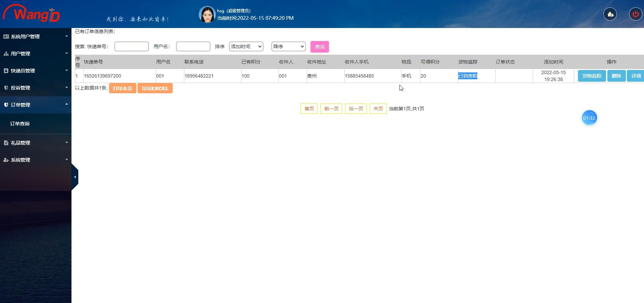Image resolution: width=644 pixels, height=303 pixels.
Task: Click the 订单管理 shield icon
Action: (6, 105)
